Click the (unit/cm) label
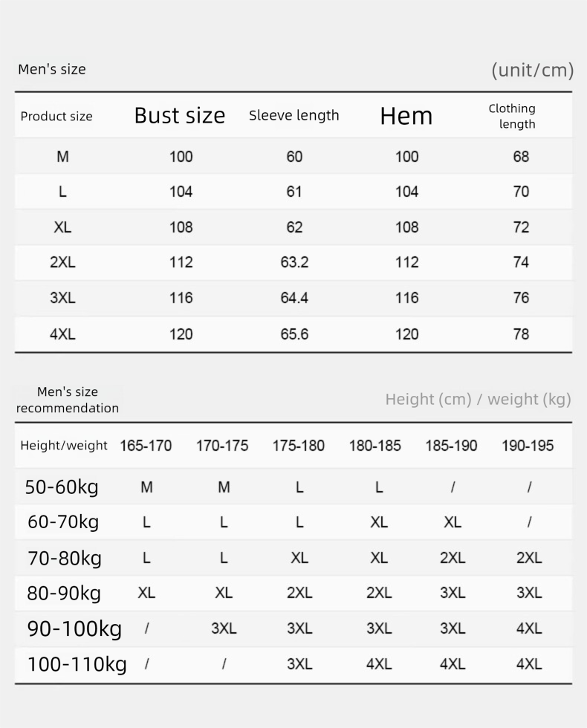This screenshot has height=728, width=587. point(533,70)
